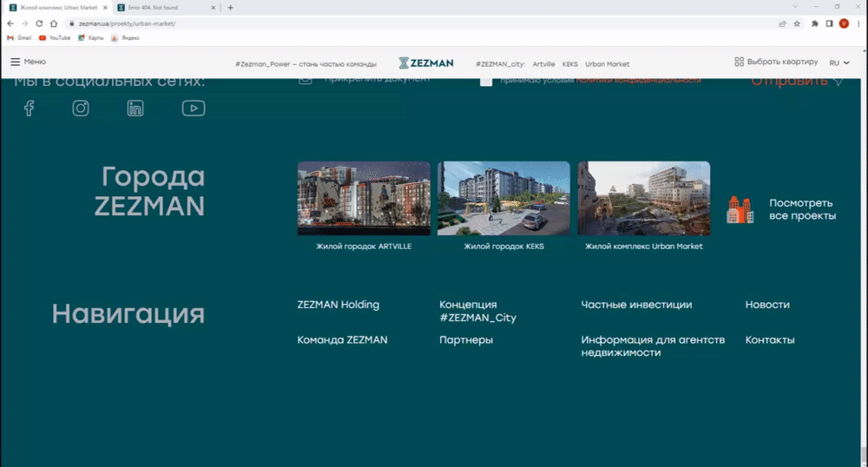Click Жилой городок KEKS caption
The width and height of the screenshot is (868, 467).
pos(503,247)
